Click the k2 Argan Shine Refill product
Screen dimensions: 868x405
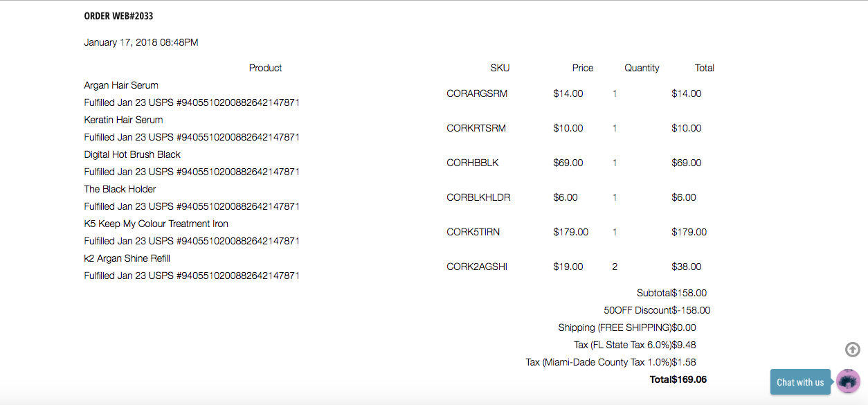pos(127,258)
